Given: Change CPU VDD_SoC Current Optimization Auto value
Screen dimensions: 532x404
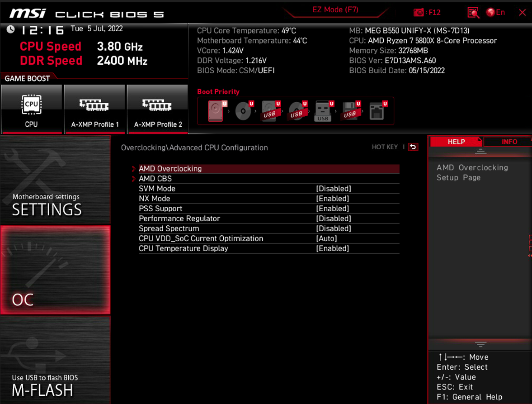Looking at the screenshot, I should click(x=326, y=238).
